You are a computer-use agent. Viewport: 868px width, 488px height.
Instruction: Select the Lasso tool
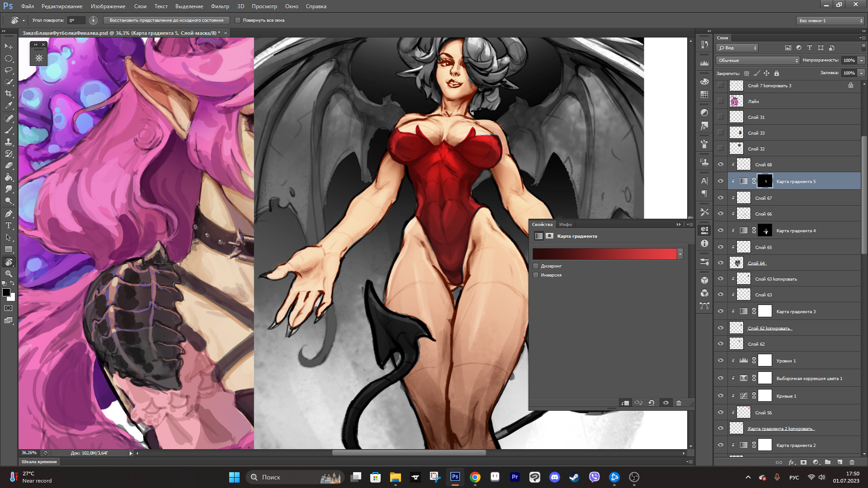pyautogui.click(x=9, y=70)
